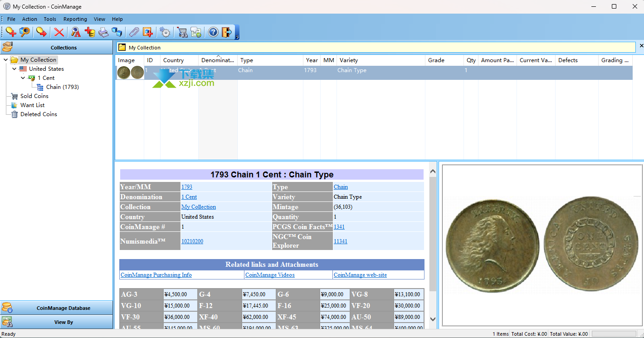
Task: Open the View menu
Action: tap(99, 19)
